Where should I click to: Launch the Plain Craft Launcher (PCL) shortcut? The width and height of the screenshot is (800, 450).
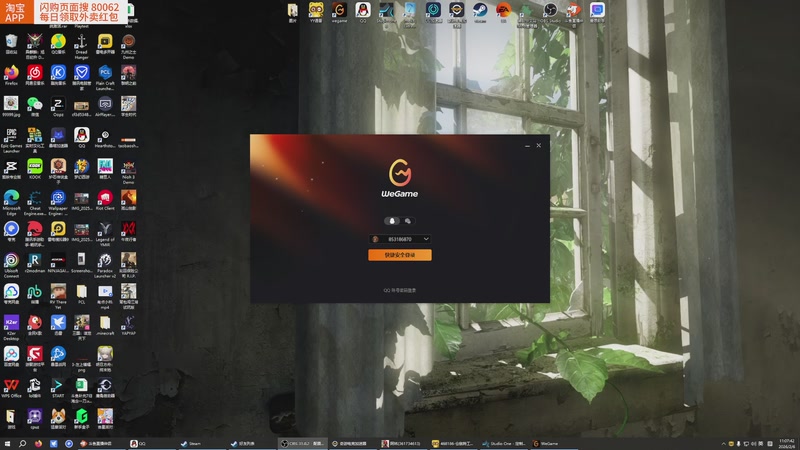click(x=105, y=77)
